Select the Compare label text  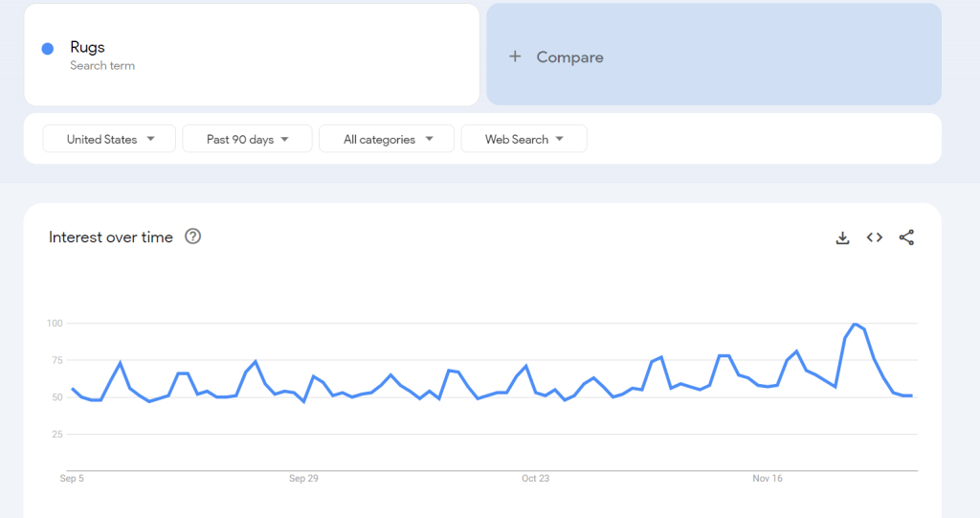point(569,56)
